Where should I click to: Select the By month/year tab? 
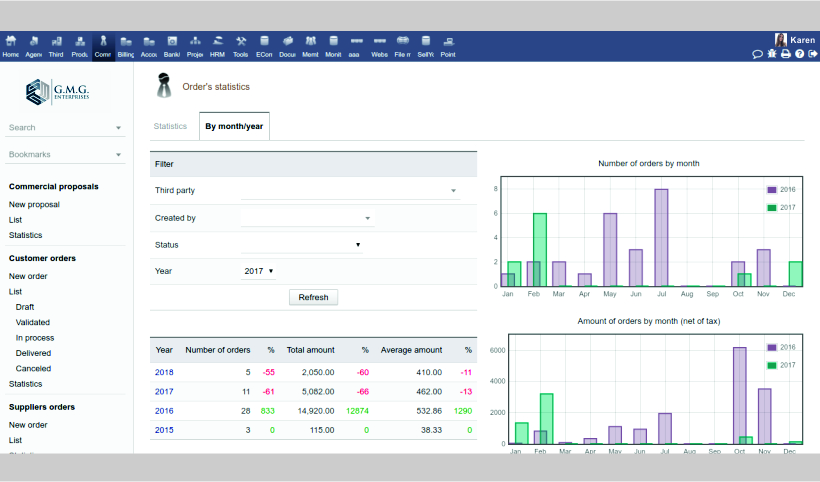click(x=234, y=126)
